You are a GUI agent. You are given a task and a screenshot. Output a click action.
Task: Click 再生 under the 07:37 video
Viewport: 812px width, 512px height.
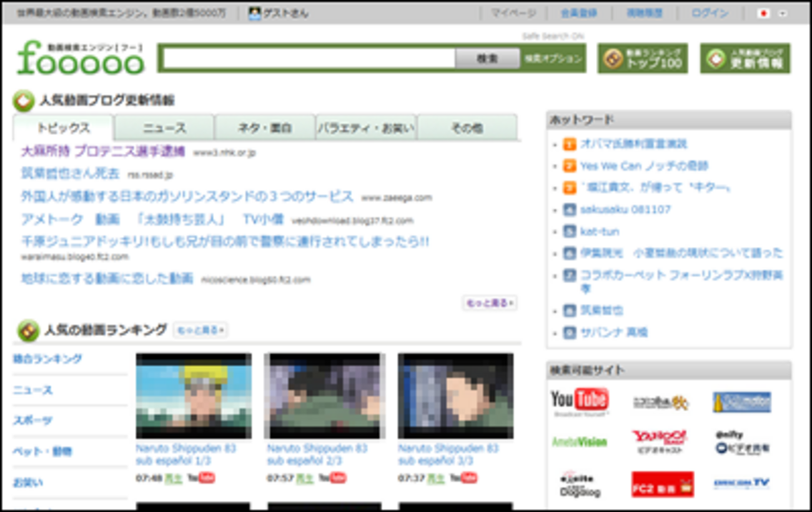[x=435, y=478]
